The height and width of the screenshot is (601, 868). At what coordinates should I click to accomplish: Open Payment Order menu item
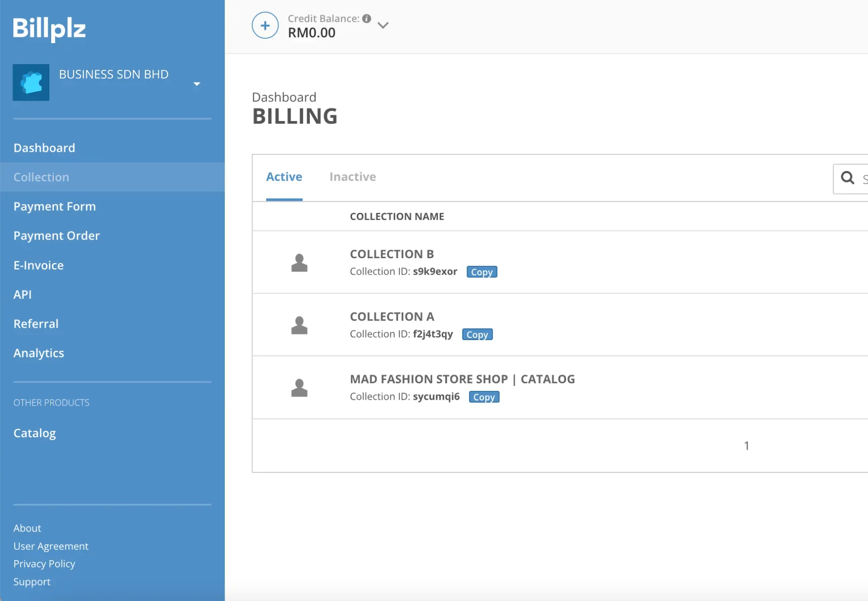57,236
